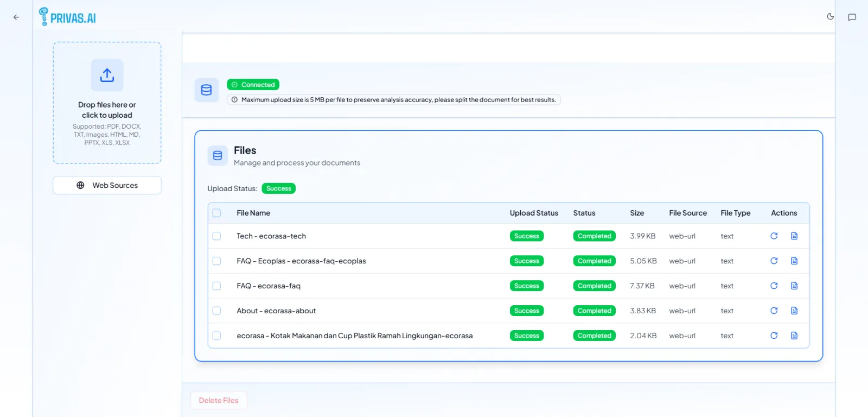View document for About - ecorasa-about
The width and height of the screenshot is (868, 417).
[794, 311]
